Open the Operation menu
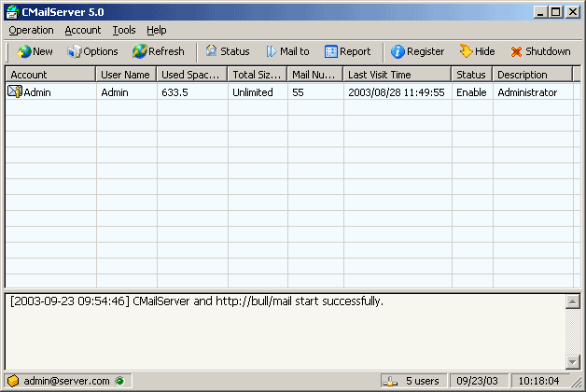Screen dimensions: 586x392 point(32,30)
